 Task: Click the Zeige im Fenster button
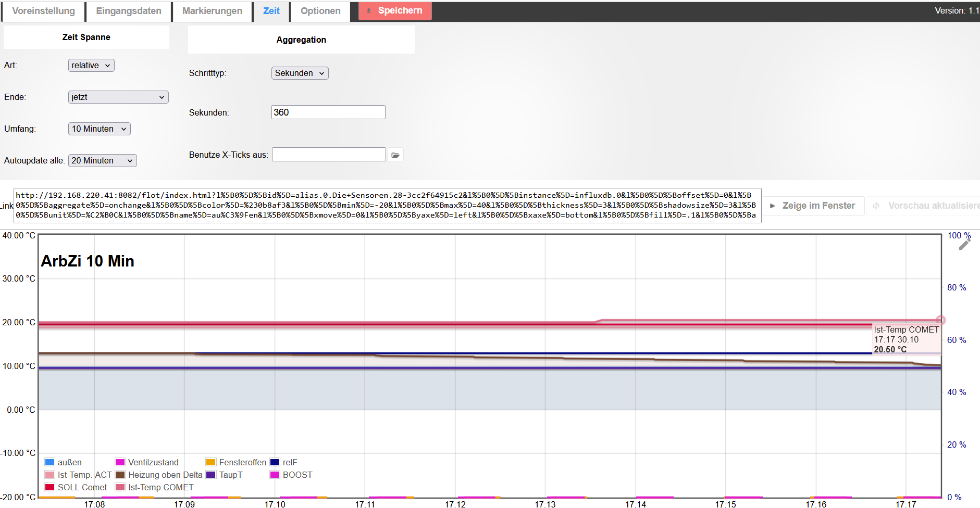coord(814,206)
